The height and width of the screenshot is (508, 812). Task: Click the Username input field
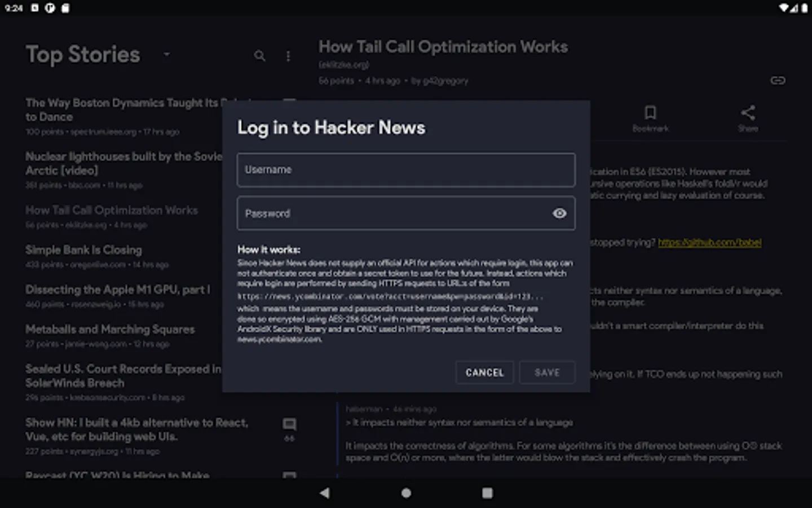click(406, 170)
